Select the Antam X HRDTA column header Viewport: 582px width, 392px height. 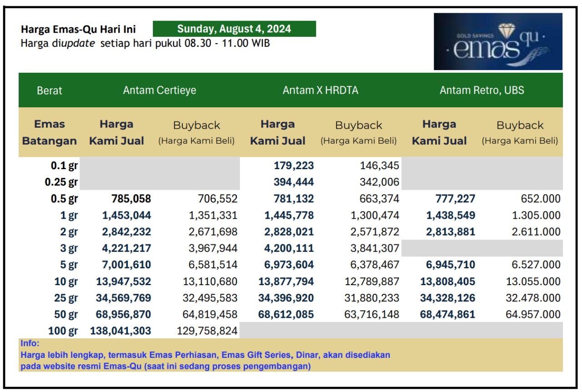pyautogui.click(x=321, y=90)
